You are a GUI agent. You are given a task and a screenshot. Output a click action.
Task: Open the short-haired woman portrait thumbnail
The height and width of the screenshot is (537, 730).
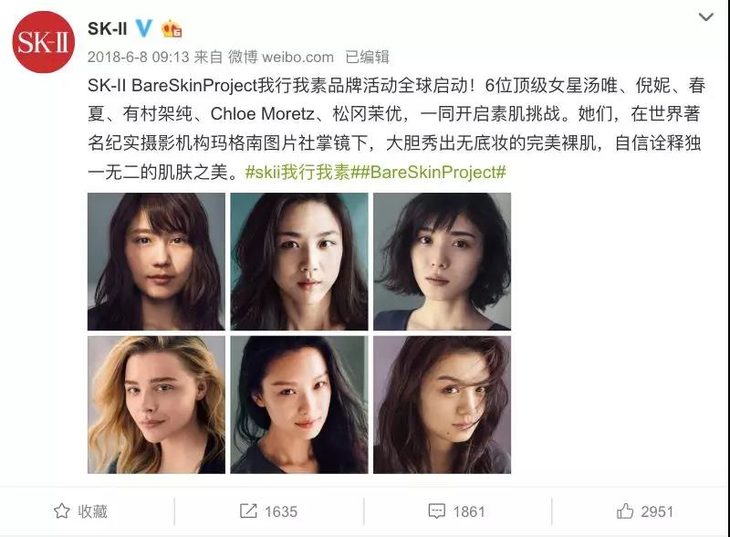[442, 262]
